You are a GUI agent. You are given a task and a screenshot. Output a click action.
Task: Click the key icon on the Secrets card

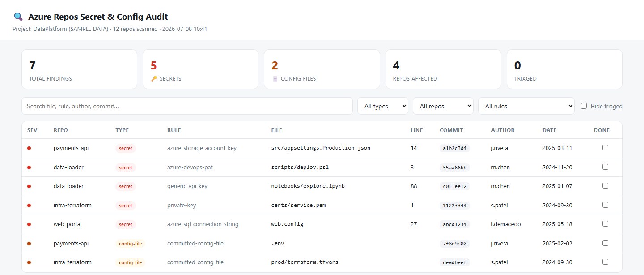154,79
